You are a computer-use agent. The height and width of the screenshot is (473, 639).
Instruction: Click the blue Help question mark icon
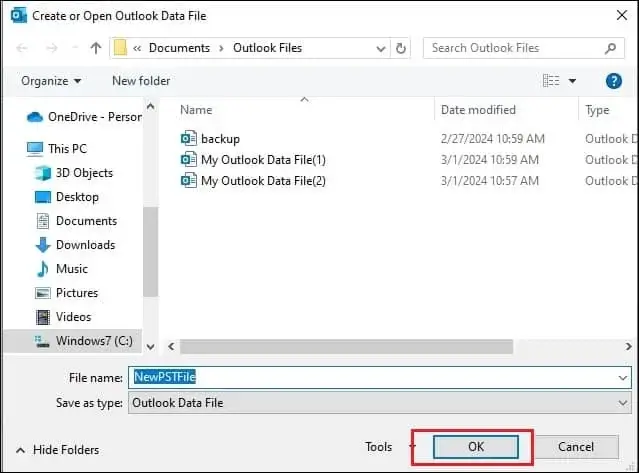[614, 81]
